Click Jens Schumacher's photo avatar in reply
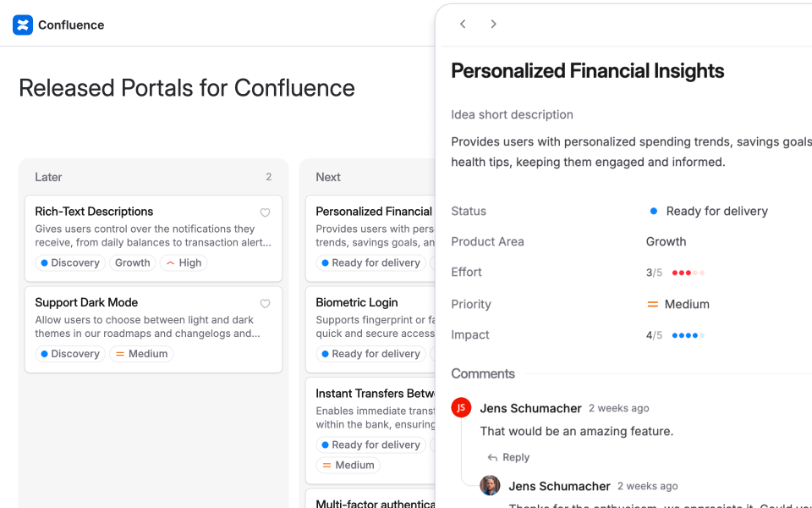Viewport: 812px width, 508px height. point(490,485)
